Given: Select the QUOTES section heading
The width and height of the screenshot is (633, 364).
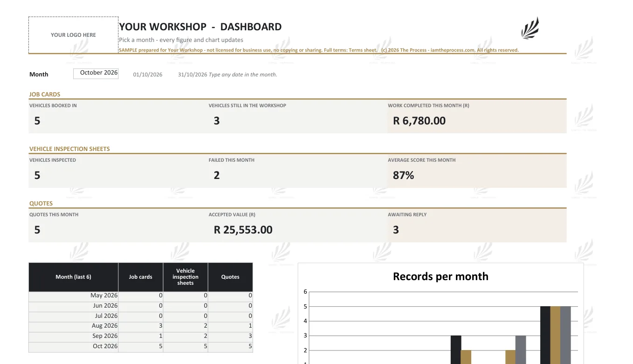Looking at the screenshot, I should click(x=41, y=203).
